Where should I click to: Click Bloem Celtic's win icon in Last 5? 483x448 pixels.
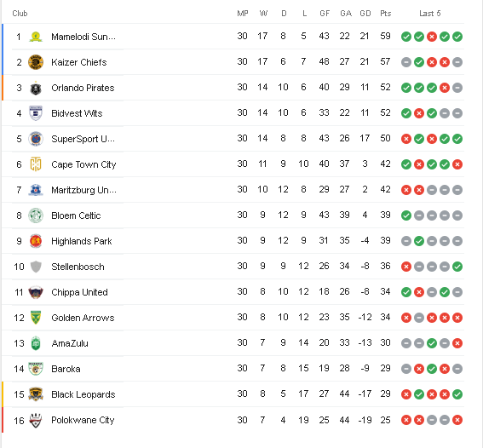tap(406, 215)
